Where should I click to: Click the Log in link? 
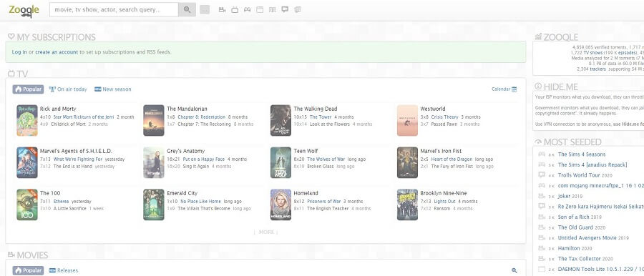19,52
